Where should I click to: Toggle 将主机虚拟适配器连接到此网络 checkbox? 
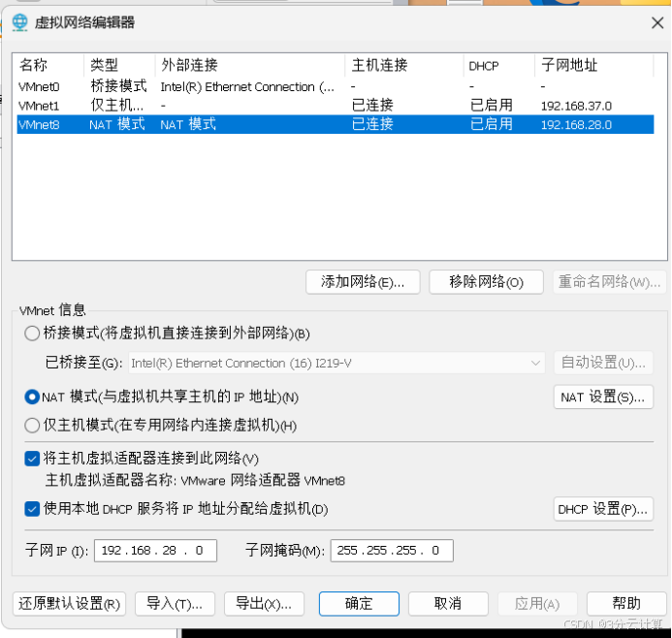click(x=32, y=459)
